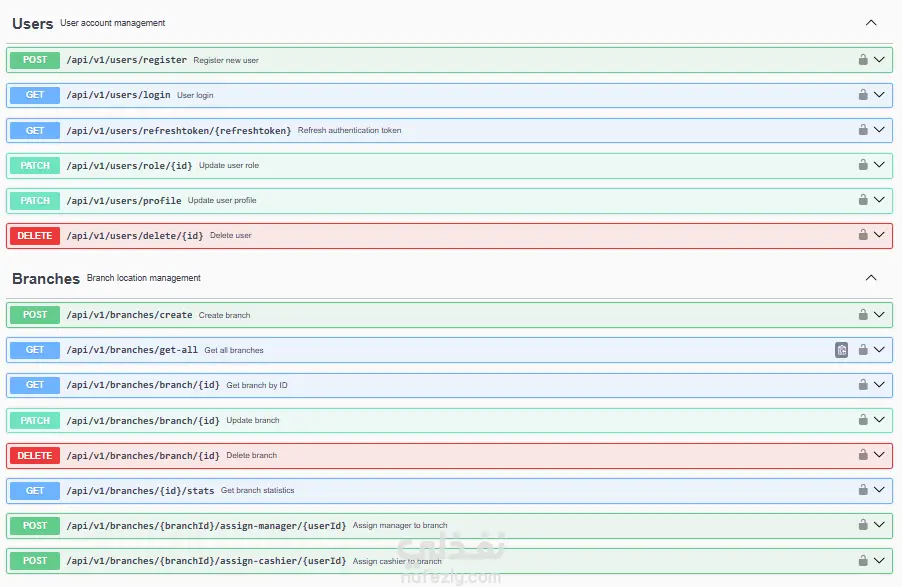Image resolution: width=902 pixels, height=587 pixels.
Task: Expand the Update user profile endpoint chevron
Action: tap(880, 200)
